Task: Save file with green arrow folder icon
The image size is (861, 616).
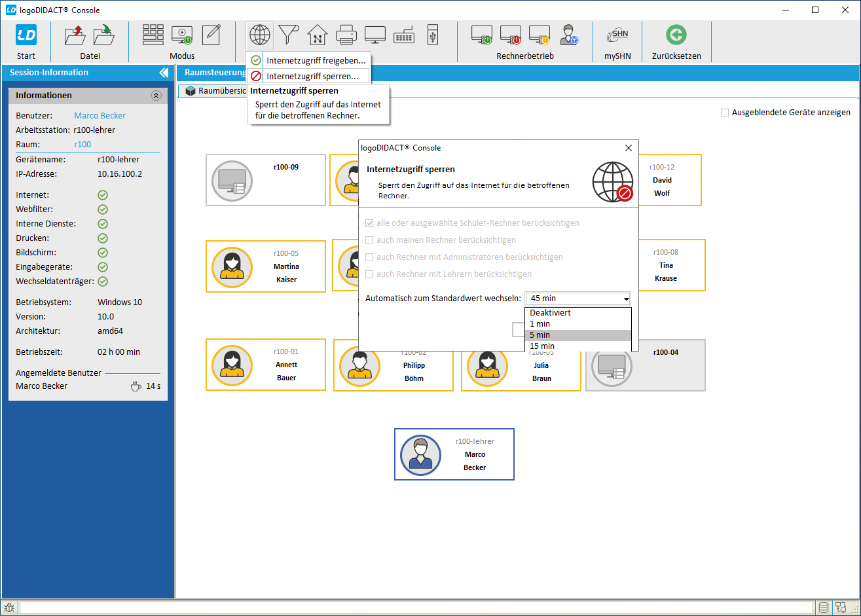Action: (x=104, y=35)
